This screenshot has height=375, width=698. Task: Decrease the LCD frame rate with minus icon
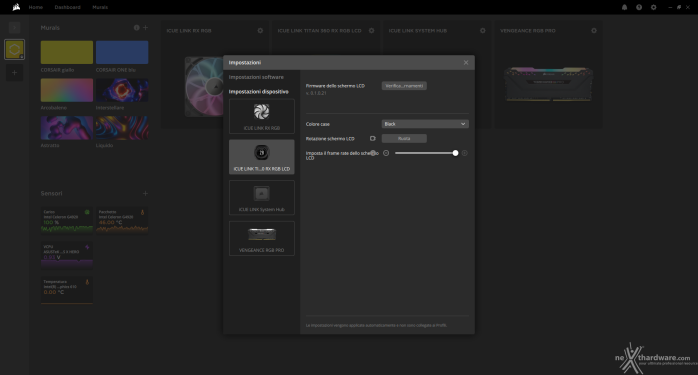(x=386, y=153)
